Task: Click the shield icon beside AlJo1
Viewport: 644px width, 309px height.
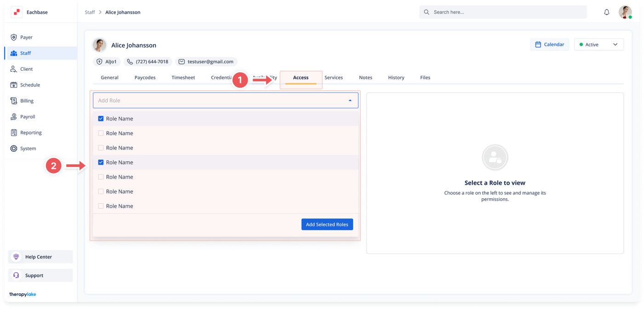Action: coord(99,62)
